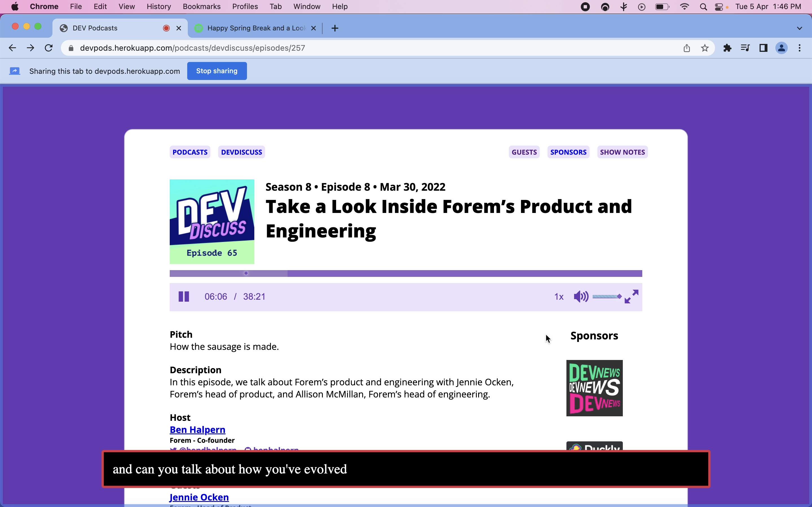
Task: Click on Jennie Ocken guest link
Action: pos(199,497)
